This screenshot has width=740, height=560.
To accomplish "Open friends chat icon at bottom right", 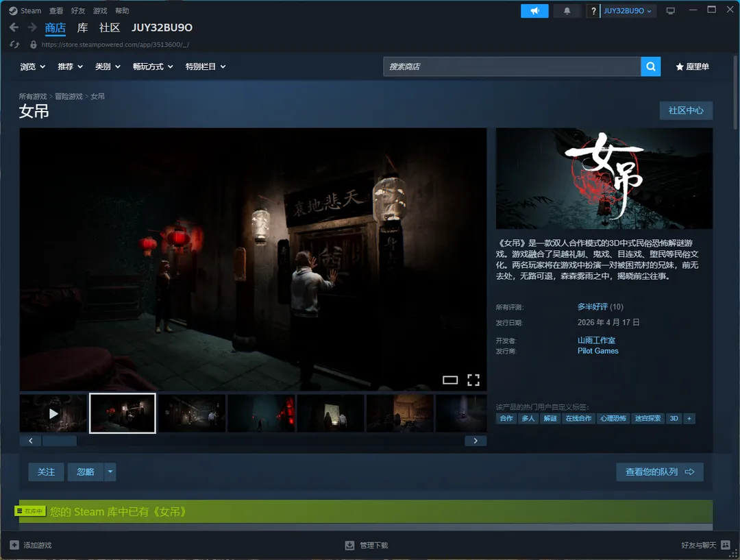I will pos(726,545).
